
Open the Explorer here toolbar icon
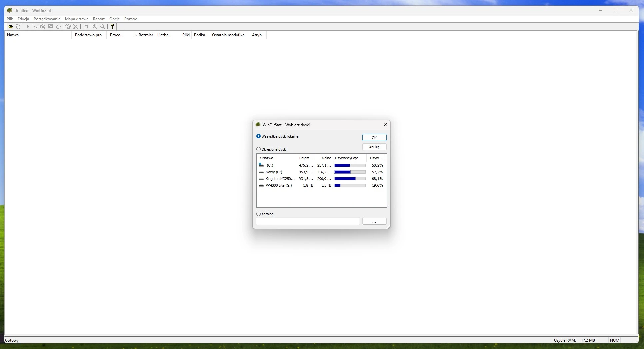[43, 26]
